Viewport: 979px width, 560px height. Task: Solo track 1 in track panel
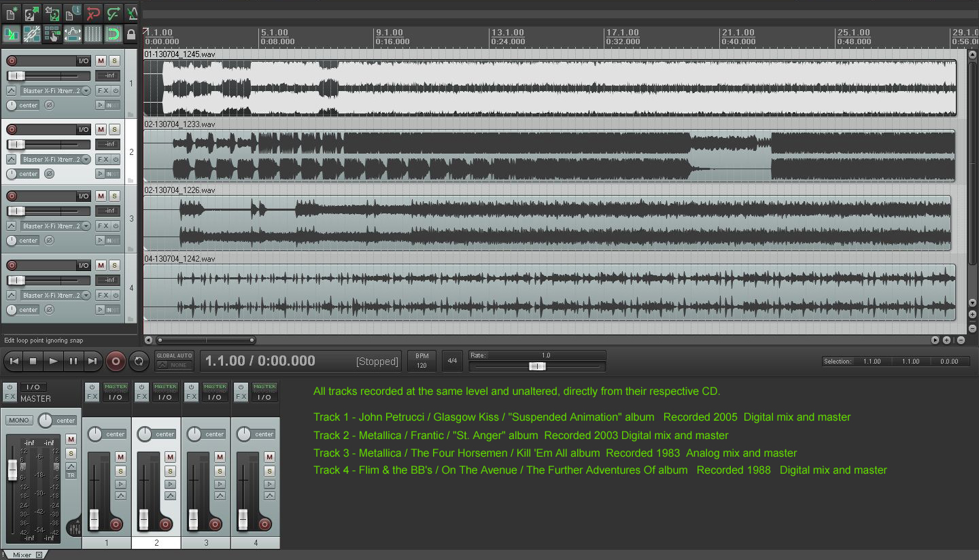(x=114, y=61)
